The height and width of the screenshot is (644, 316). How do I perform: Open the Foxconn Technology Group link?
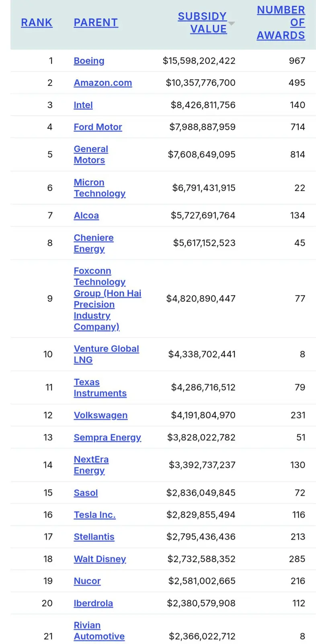(107, 299)
